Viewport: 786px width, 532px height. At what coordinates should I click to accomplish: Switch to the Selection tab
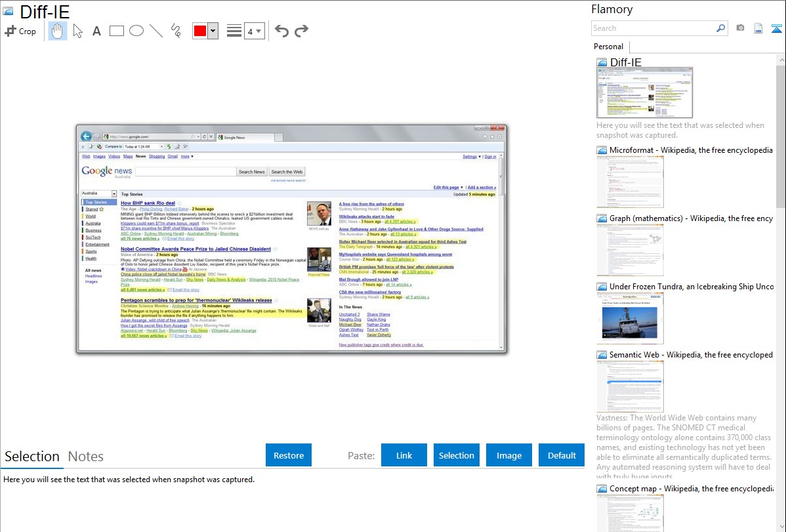(32, 457)
